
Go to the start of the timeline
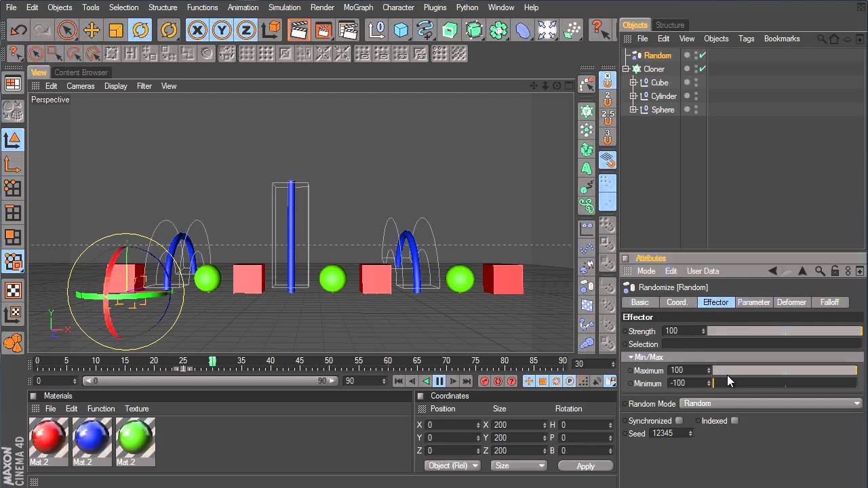click(x=399, y=381)
